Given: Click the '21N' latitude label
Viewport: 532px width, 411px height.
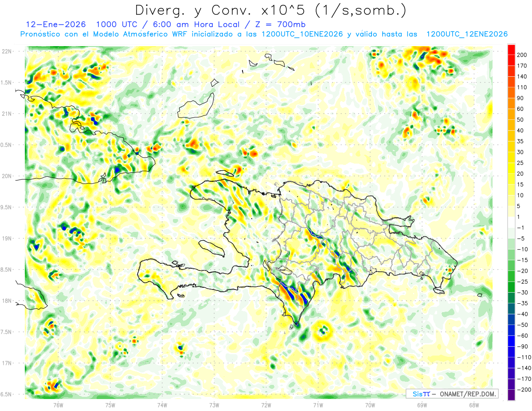Looking at the screenshot, I should (7, 114).
